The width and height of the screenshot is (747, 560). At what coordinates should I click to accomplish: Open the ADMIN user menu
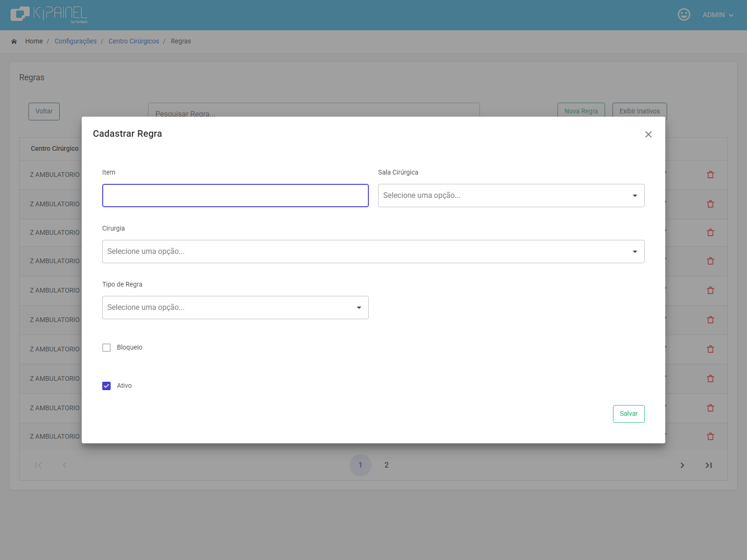[x=718, y=15]
